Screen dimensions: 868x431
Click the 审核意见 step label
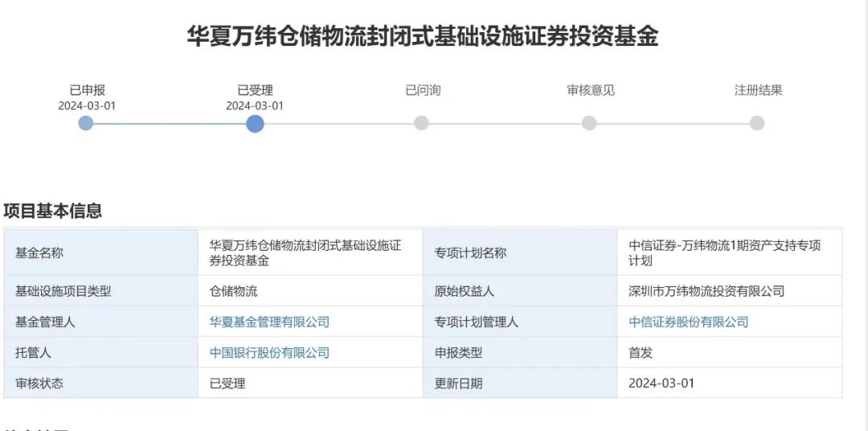[x=591, y=90]
